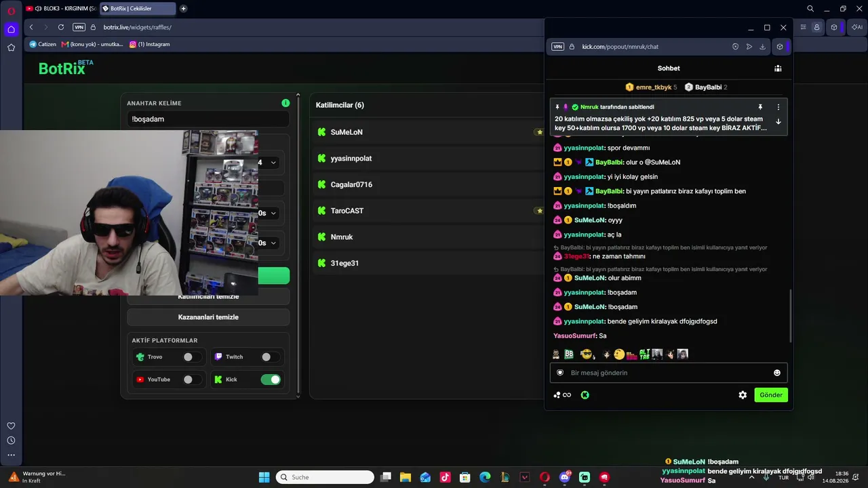This screenshot has width=868, height=488.
Task: Open the sidebar heart icon
Action: (x=11, y=426)
